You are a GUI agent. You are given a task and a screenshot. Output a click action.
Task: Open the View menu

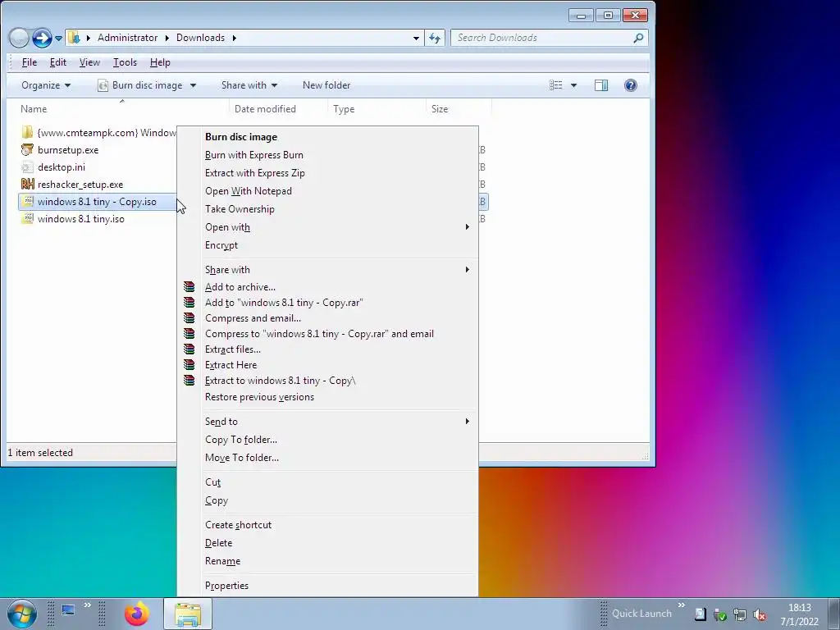tap(89, 62)
